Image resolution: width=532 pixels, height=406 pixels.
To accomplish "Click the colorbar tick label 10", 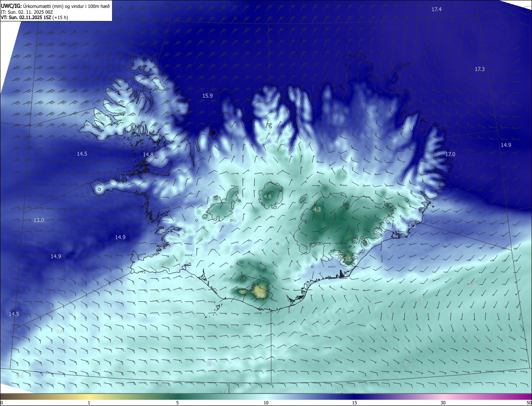I will tap(266, 403).
